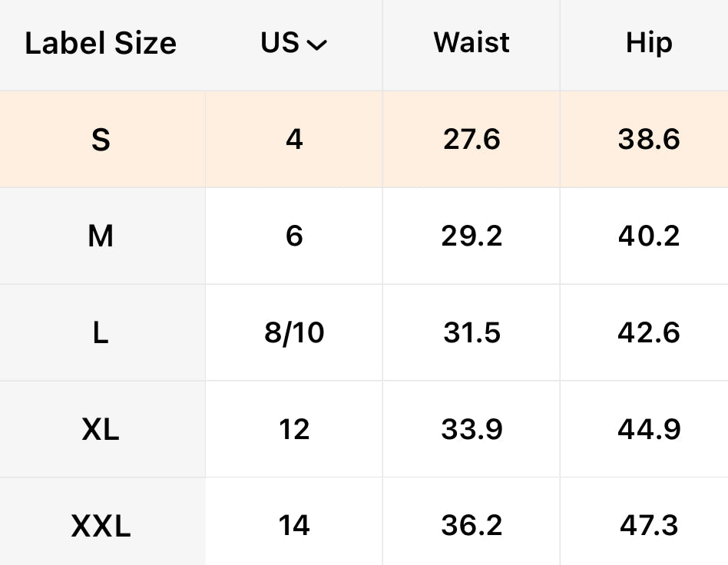728x565 pixels.
Task: Click the 36.2 waist measurement
Action: (x=472, y=526)
